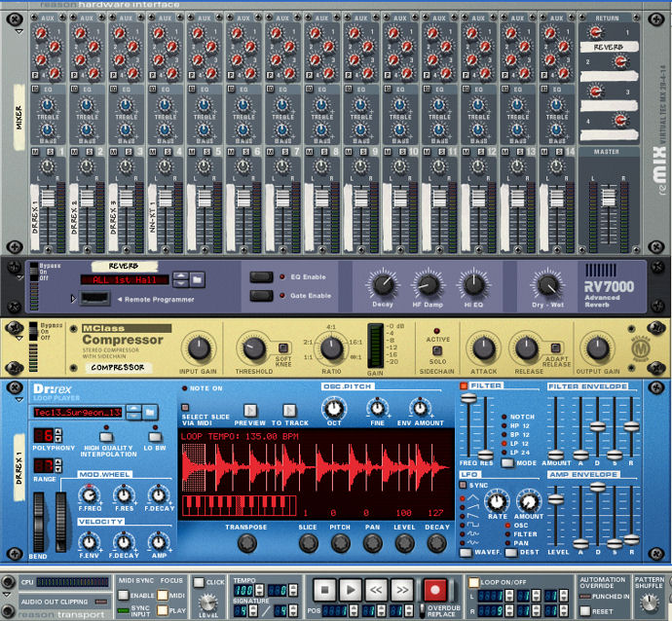Toggle Dr.Rex Lo BW button
This screenshot has width=672, height=621.
click(x=155, y=437)
